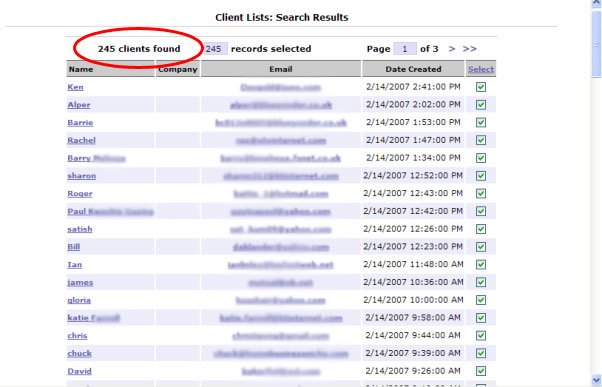Open the client link Roger
The width and height of the screenshot is (602, 387).
[80, 194]
